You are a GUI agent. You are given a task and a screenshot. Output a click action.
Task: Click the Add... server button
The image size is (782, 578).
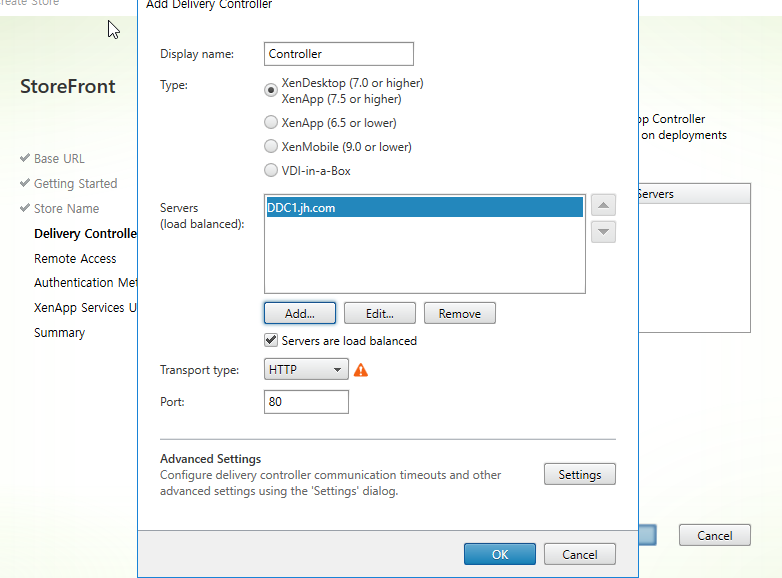pos(300,313)
